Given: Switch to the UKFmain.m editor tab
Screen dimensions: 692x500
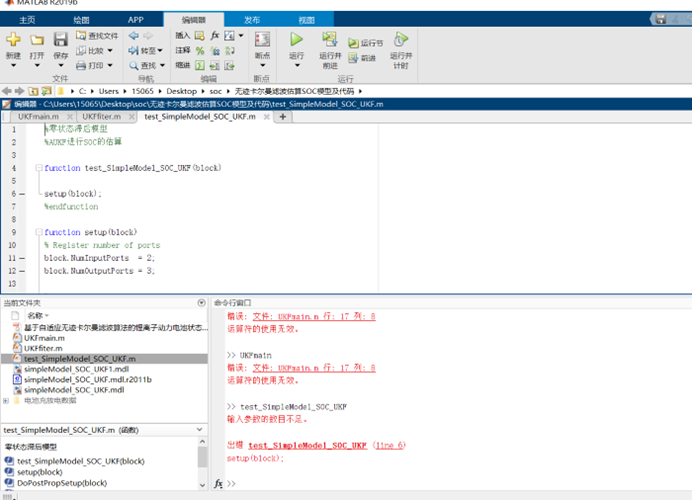Looking at the screenshot, I should pyautogui.click(x=39, y=117).
